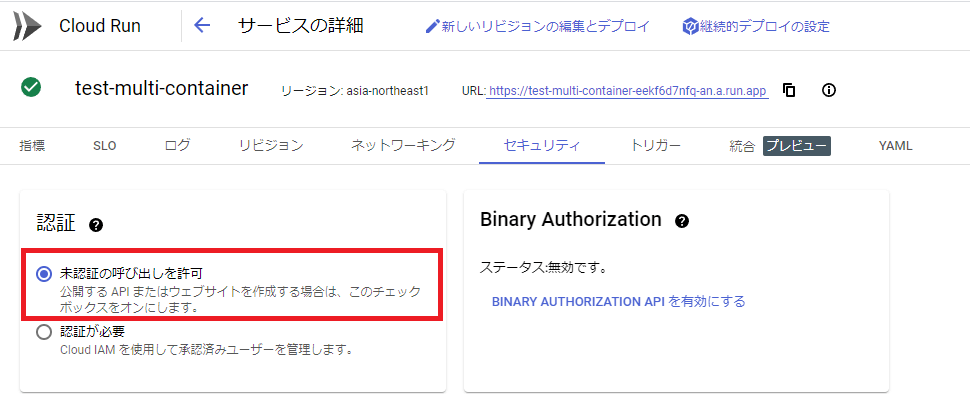Switch to the SLO tab
This screenshot has height=394, width=970.
[105, 147]
